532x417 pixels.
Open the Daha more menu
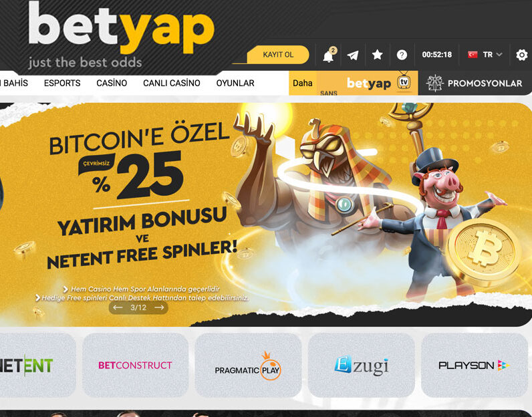pyautogui.click(x=302, y=83)
